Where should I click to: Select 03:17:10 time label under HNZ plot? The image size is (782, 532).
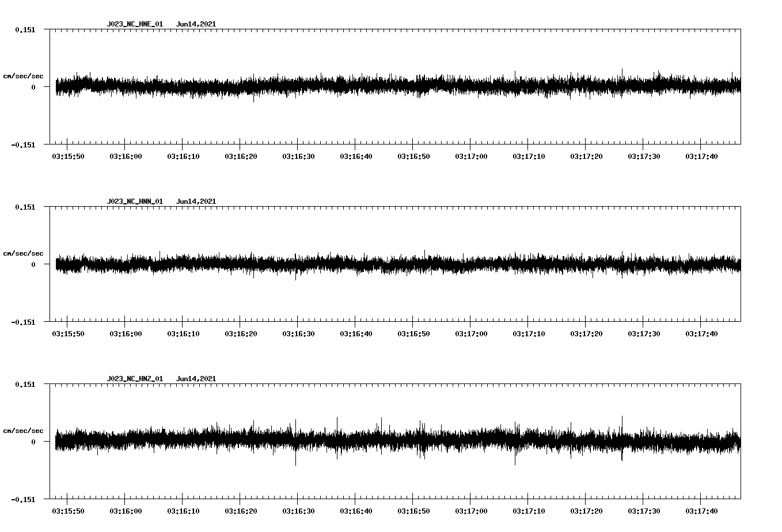point(529,511)
